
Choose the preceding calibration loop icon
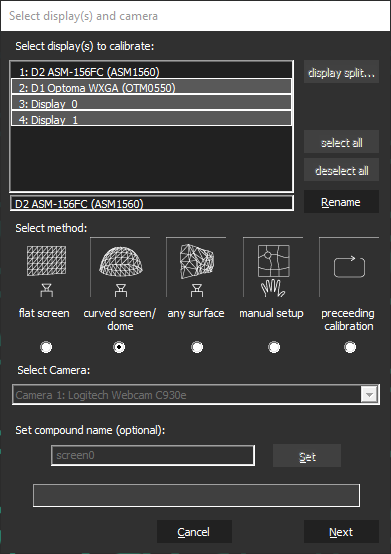(x=349, y=267)
